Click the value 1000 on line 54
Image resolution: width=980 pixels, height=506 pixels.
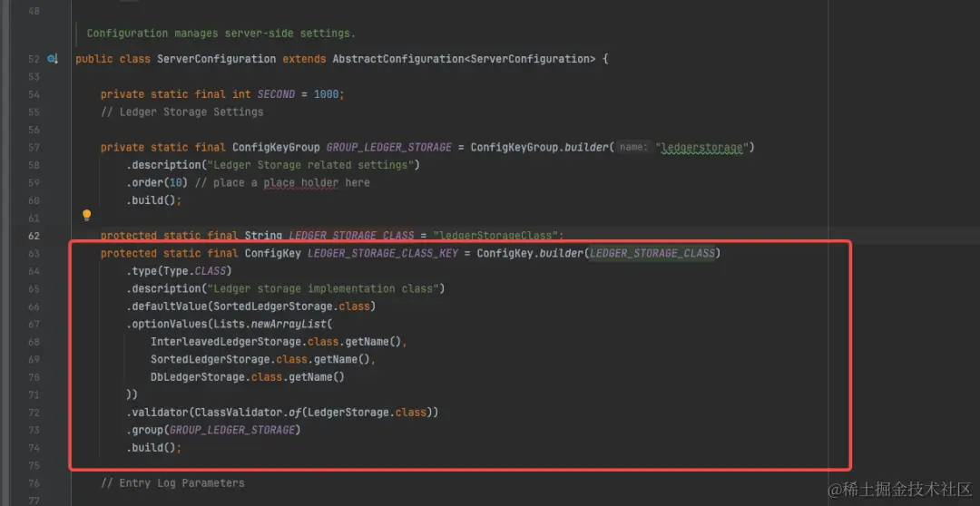[327, 94]
